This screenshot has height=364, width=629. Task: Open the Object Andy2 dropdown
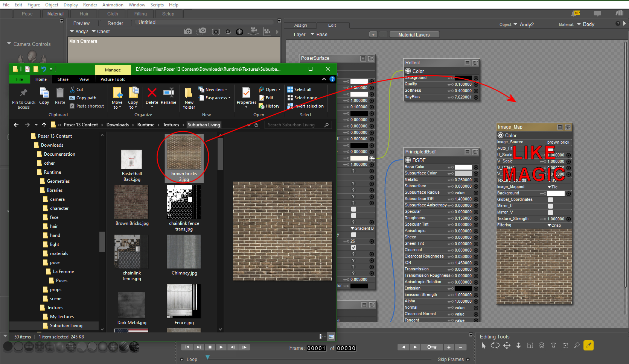click(524, 24)
